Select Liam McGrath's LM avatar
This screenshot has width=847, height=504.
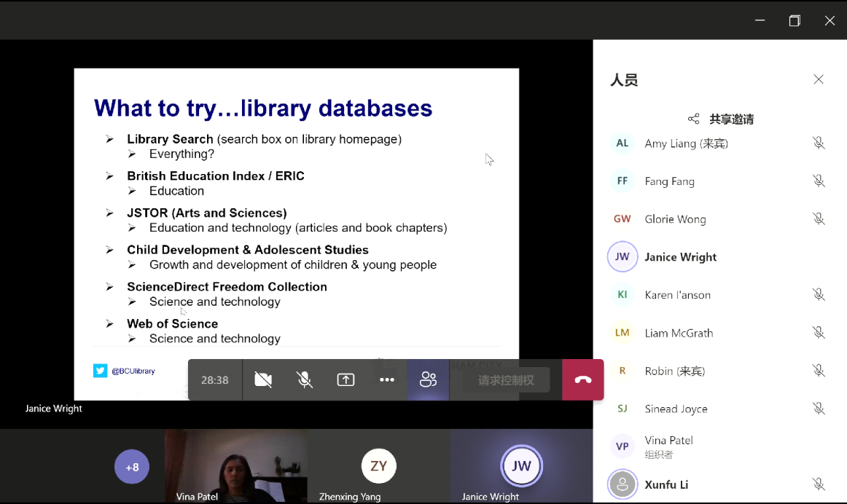tap(622, 332)
